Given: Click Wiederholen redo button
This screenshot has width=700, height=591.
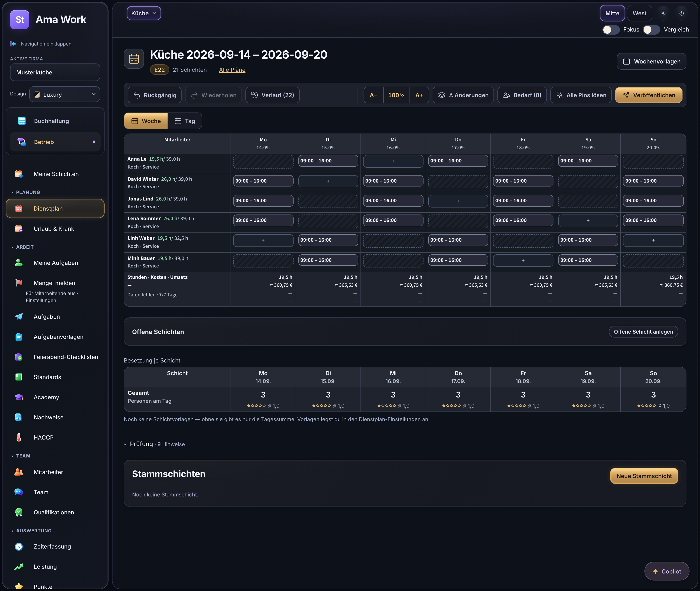Looking at the screenshot, I should tap(213, 95).
